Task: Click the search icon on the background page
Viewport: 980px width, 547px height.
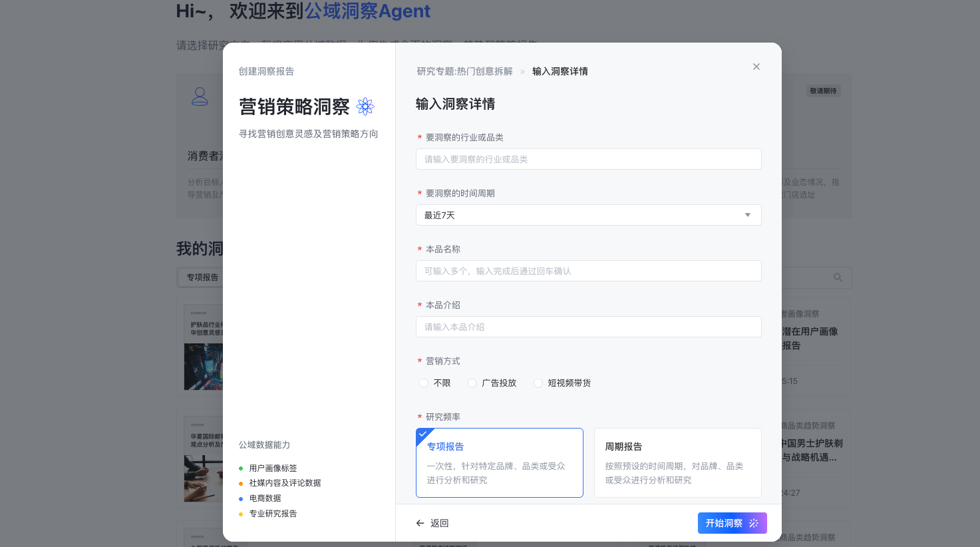Action: pyautogui.click(x=838, y=277)
